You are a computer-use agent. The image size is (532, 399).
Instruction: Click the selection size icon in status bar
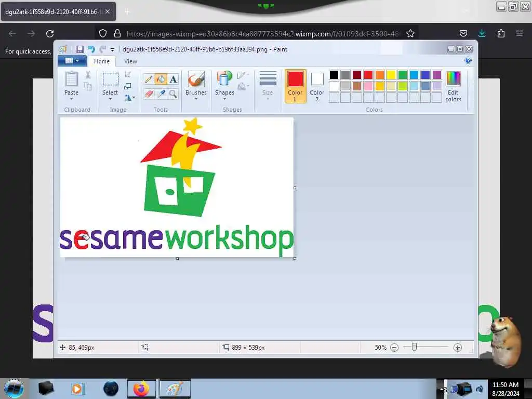coord(145,348)
